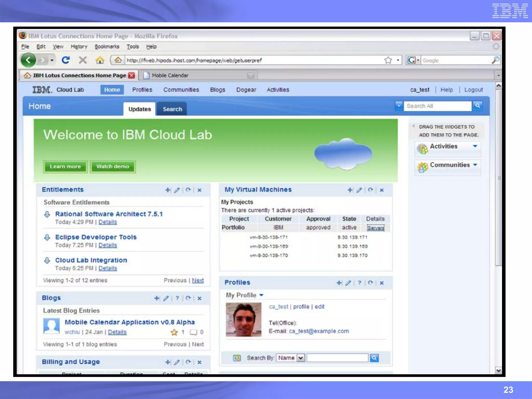This screenshot has width=532, height=399.
Task: Click the Servers details link
Action: 375,228
